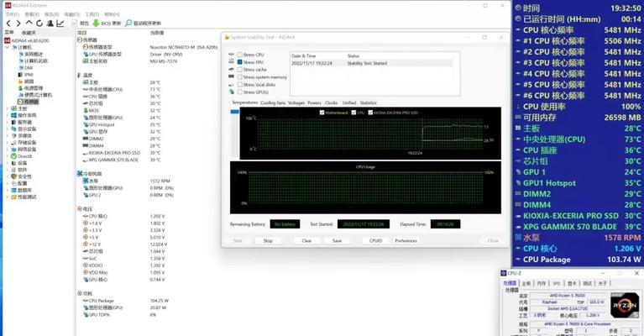Screen dimensions: 644x336
Task: Click the 当前值 column header
Action: [157, 33]
